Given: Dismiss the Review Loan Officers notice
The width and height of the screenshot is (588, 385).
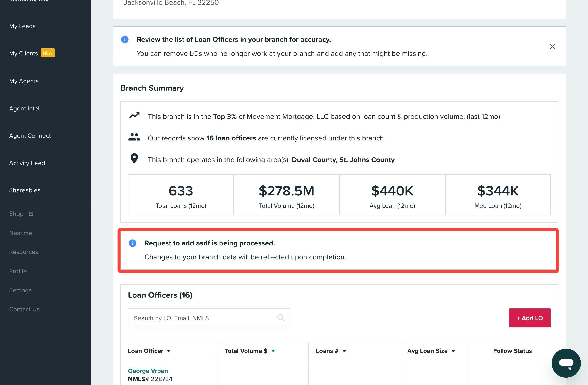Looking at the screenshot, I should (552, 46).
